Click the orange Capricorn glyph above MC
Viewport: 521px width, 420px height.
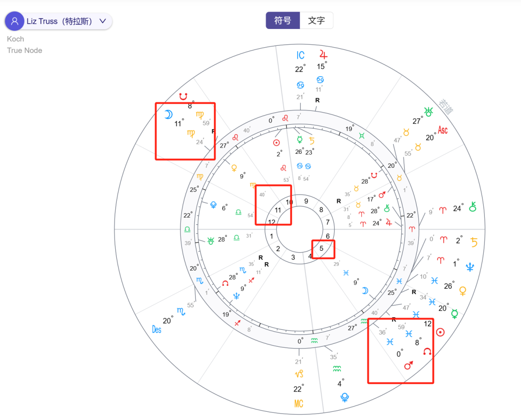(x=299, y=374)
